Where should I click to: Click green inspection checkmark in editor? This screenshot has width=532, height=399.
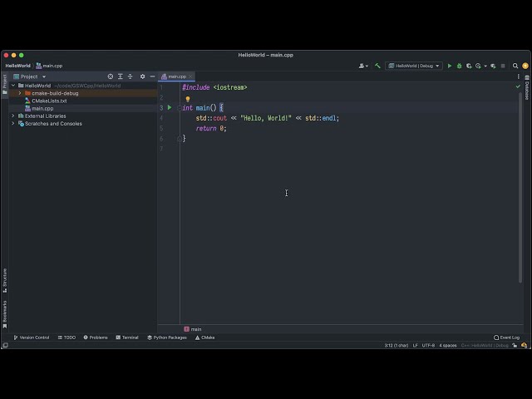point(518,86)
